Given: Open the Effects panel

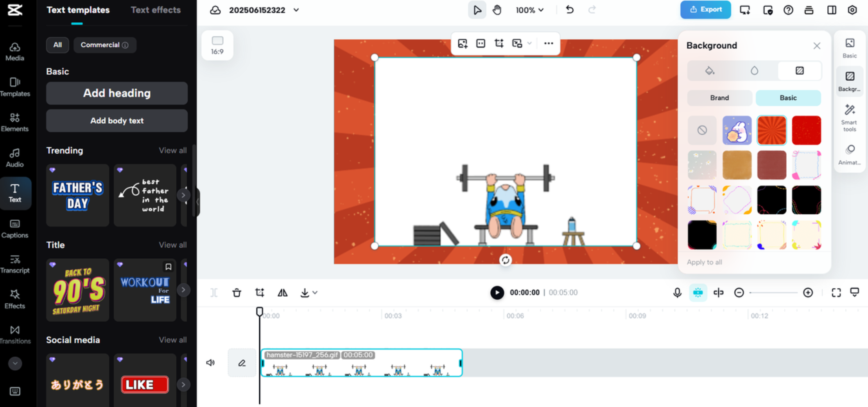Looking at the screenshot, I should point(15,299).
